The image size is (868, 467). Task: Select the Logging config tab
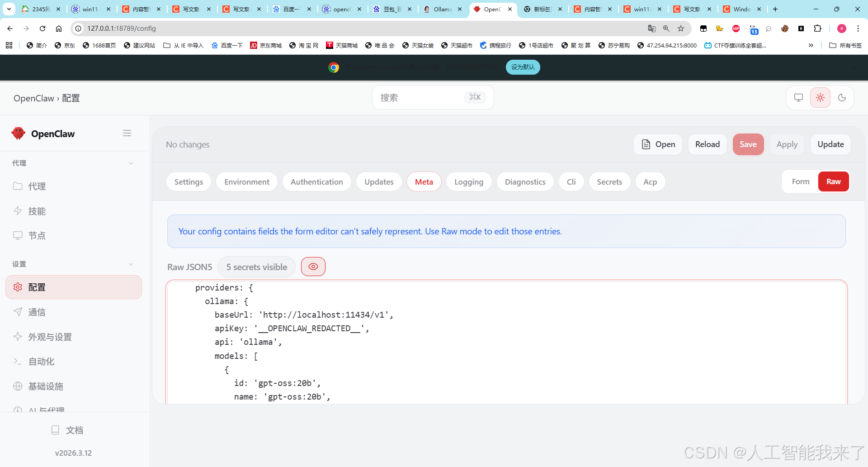point(469,182)
